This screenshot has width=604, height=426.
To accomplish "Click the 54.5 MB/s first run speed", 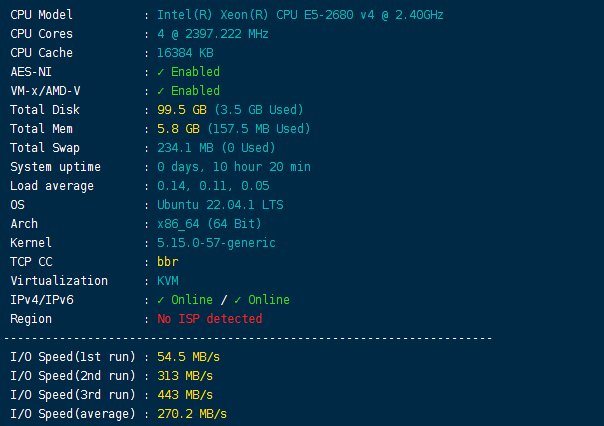I will [193, 357].
